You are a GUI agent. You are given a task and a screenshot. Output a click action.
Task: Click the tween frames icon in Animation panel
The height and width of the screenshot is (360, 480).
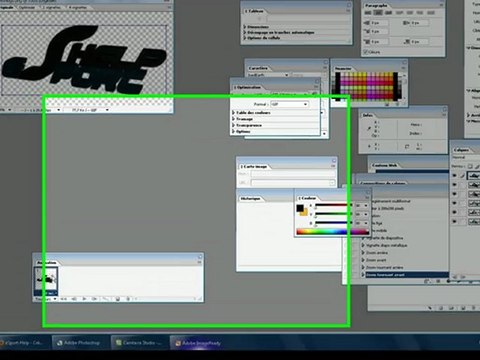click(106, 299)
